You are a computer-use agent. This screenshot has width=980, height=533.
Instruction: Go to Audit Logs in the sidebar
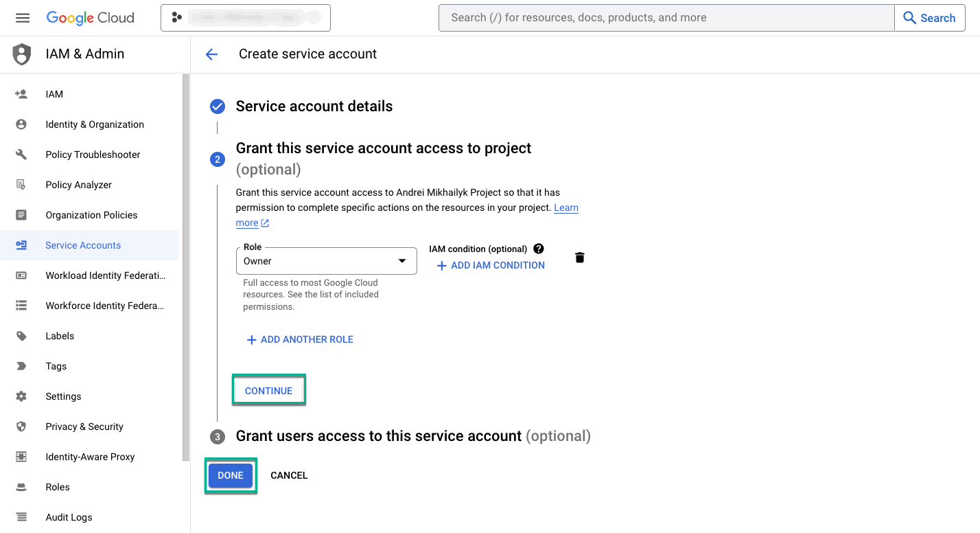pyautogui.click(x=69, y=517)
